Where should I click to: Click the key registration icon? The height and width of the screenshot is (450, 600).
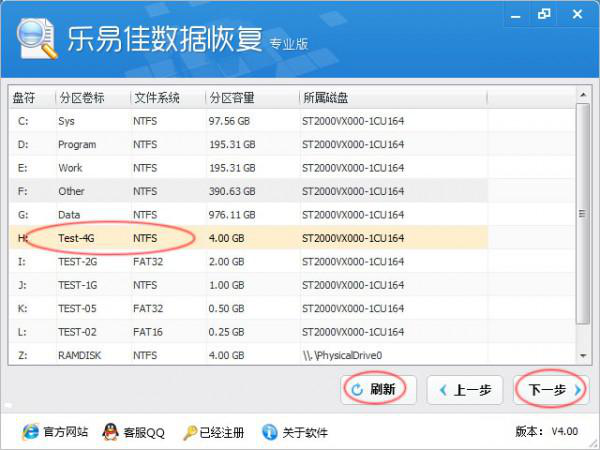coord(190,432)
